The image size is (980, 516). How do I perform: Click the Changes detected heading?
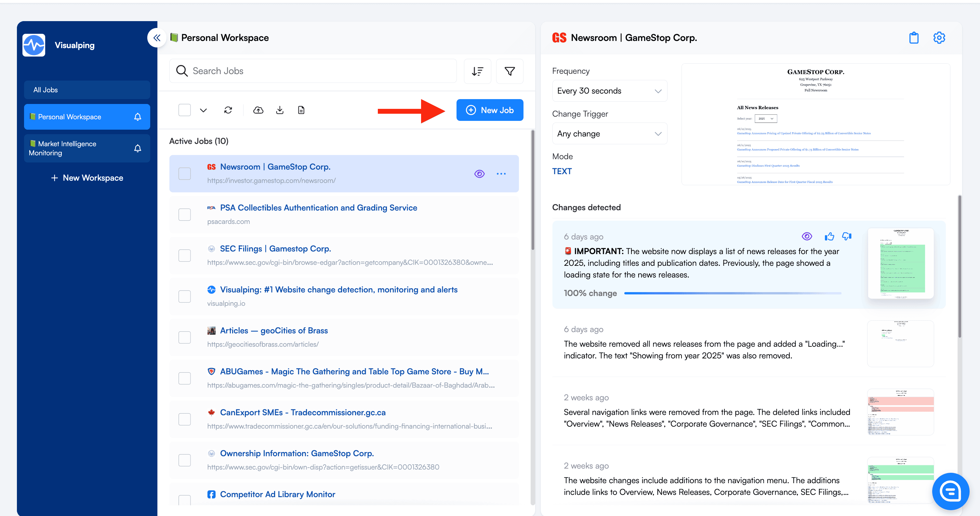point(586,208)
